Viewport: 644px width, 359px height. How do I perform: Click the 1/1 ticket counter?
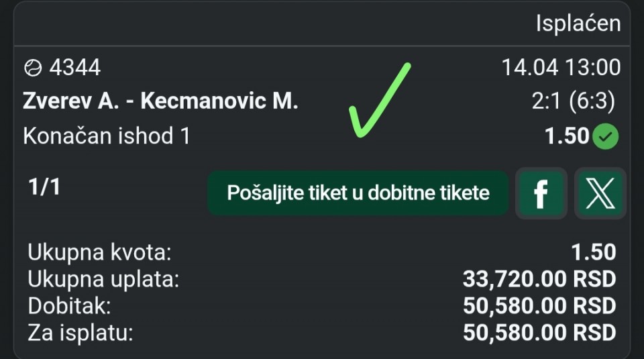tap(44, 187)
